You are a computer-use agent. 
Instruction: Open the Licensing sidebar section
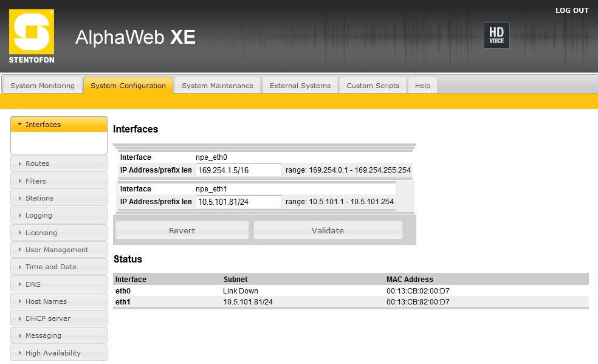59,233
